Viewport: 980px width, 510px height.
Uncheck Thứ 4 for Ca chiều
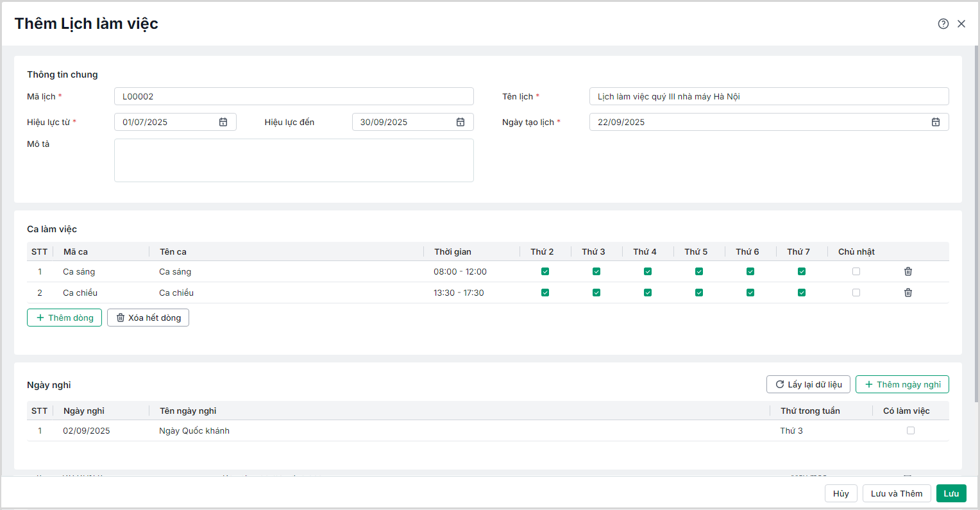648,293
